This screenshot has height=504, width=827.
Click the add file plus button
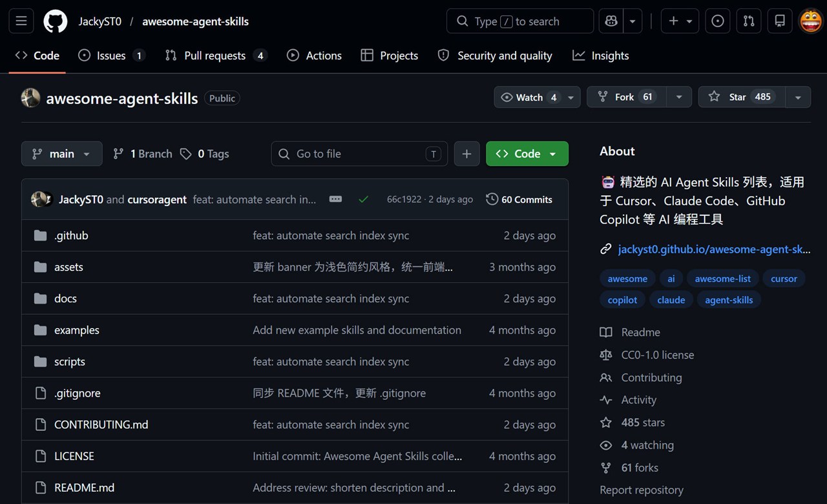466,154
